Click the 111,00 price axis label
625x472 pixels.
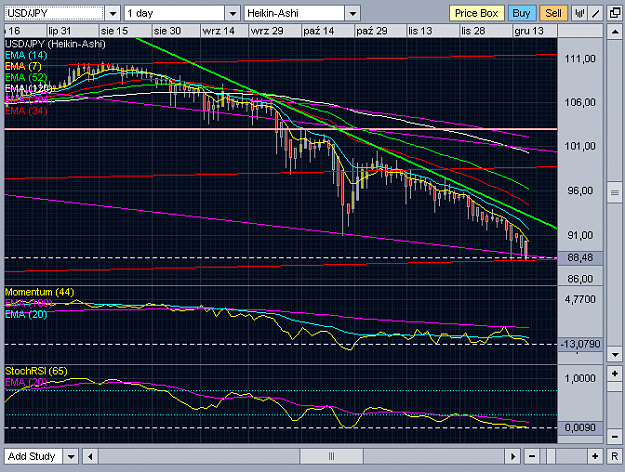[x=580, y=59]
